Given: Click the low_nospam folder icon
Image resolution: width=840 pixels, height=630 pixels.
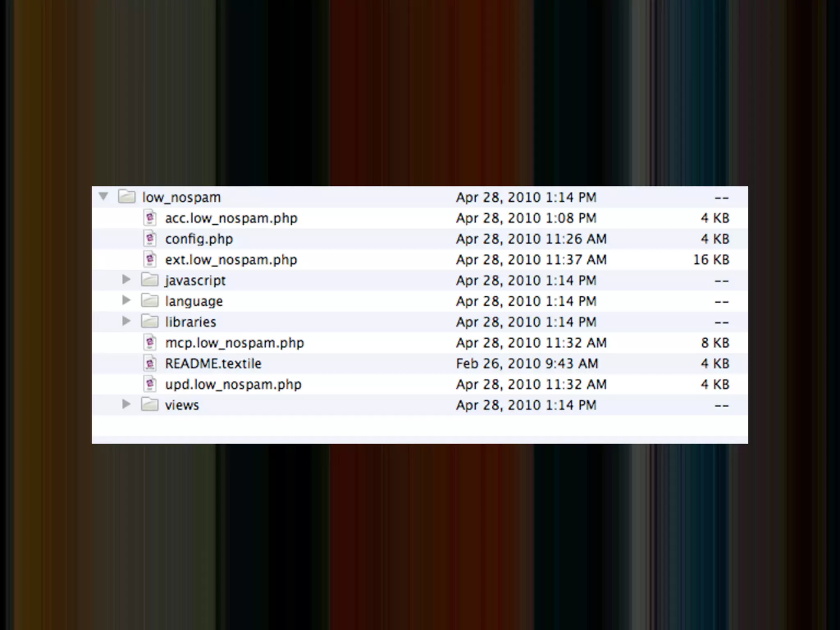Looking at the screenshot, I should tap(127, 197).
